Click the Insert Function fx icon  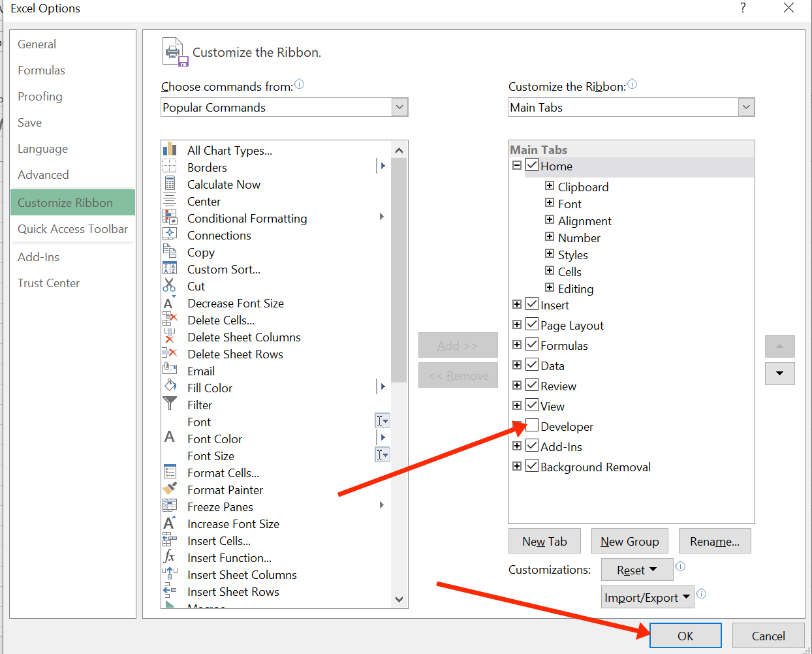tap(170, 557)
